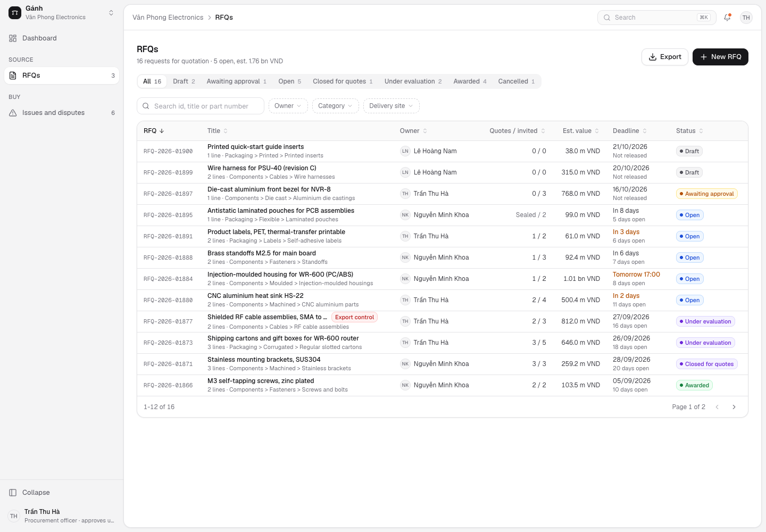
Task: Sort by the Quotes / invited column
Action: coord(517,131)
